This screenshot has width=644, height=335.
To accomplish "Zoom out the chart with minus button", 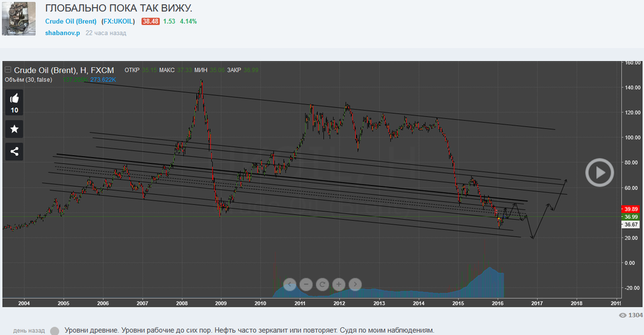I will pos(306,284).
